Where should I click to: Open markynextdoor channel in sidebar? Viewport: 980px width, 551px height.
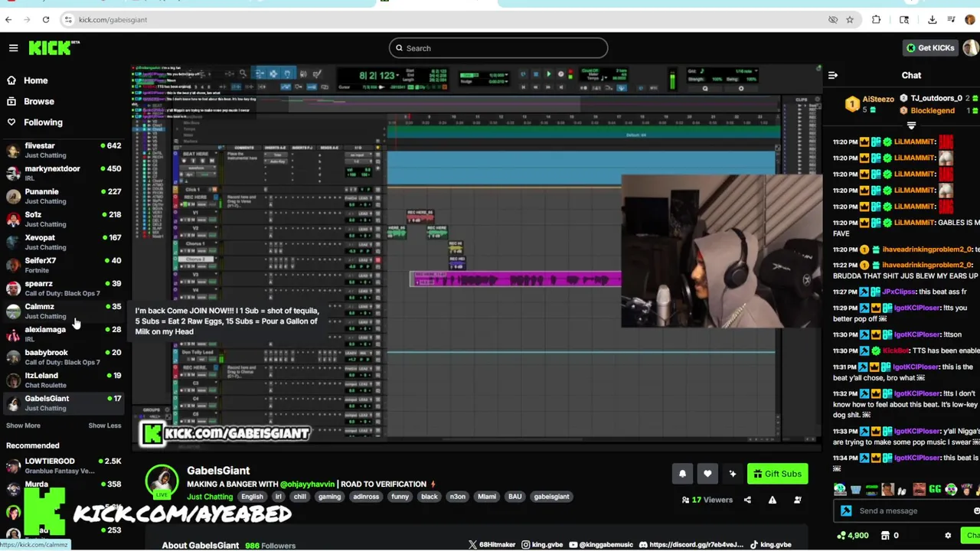pos(63,173)
